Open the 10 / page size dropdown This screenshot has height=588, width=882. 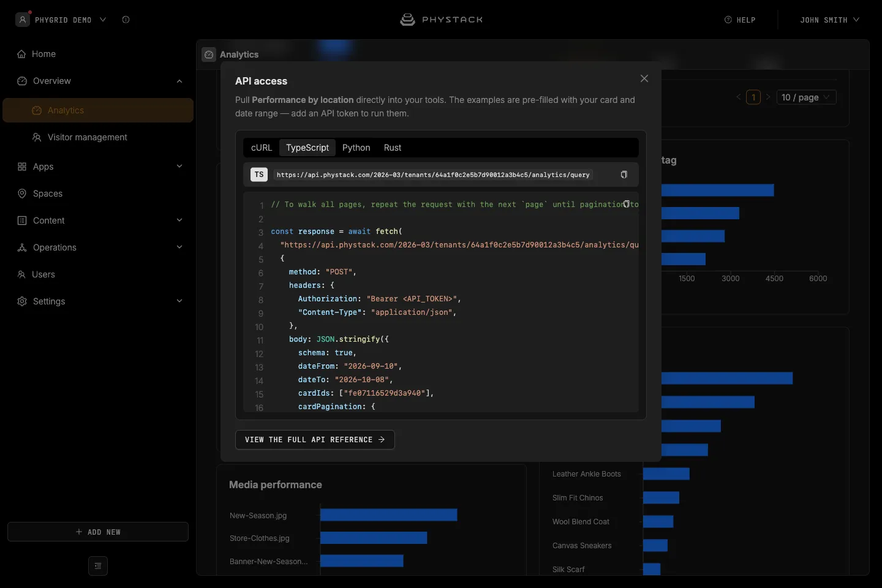[807, 97]
